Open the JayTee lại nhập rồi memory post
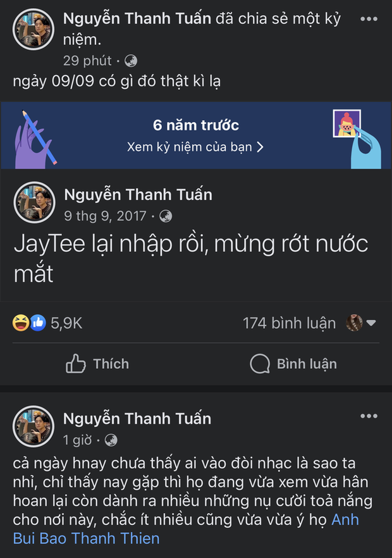This screenshot has width=392, height=558. [191, 258]
